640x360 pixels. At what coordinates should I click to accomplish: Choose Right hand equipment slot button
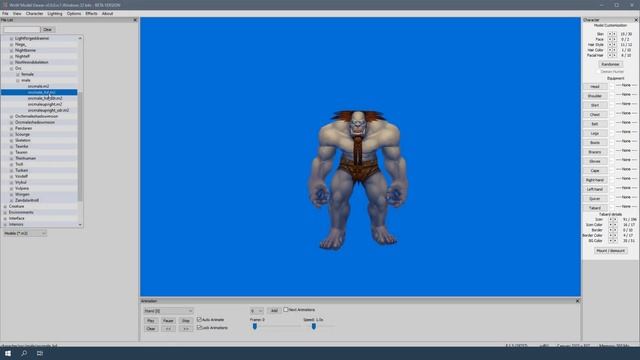pos(595,180)
